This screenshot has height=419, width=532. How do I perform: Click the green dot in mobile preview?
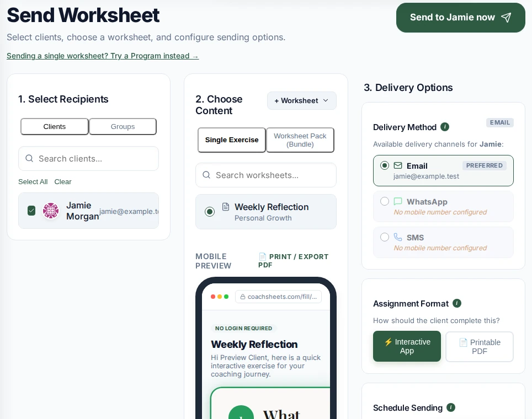coord(226,297)
